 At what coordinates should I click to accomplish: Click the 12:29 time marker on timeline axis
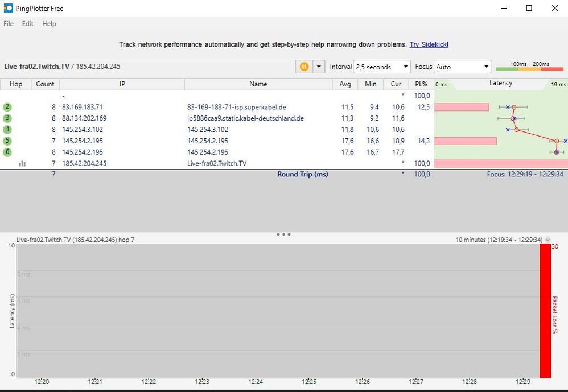click(x=522, y=382)
